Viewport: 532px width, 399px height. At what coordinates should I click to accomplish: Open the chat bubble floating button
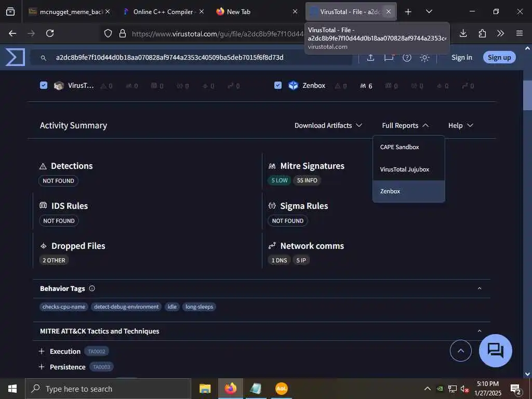495,351
